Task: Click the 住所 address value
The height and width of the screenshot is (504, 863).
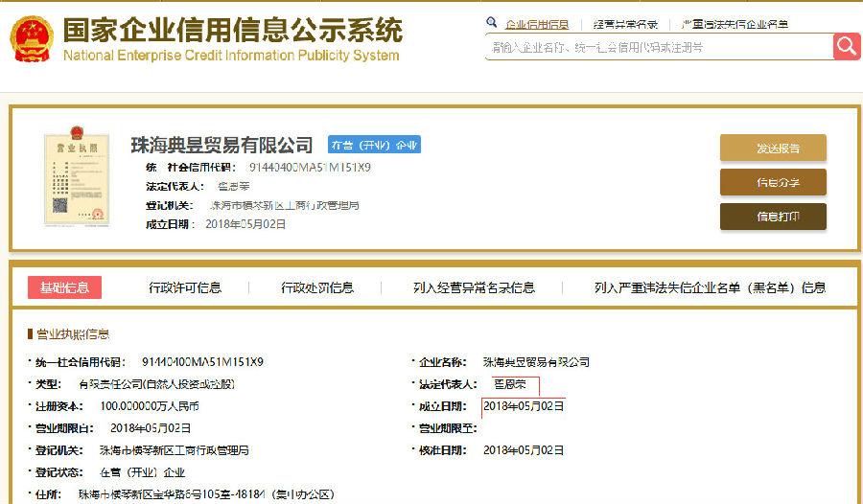Action: 206,494
